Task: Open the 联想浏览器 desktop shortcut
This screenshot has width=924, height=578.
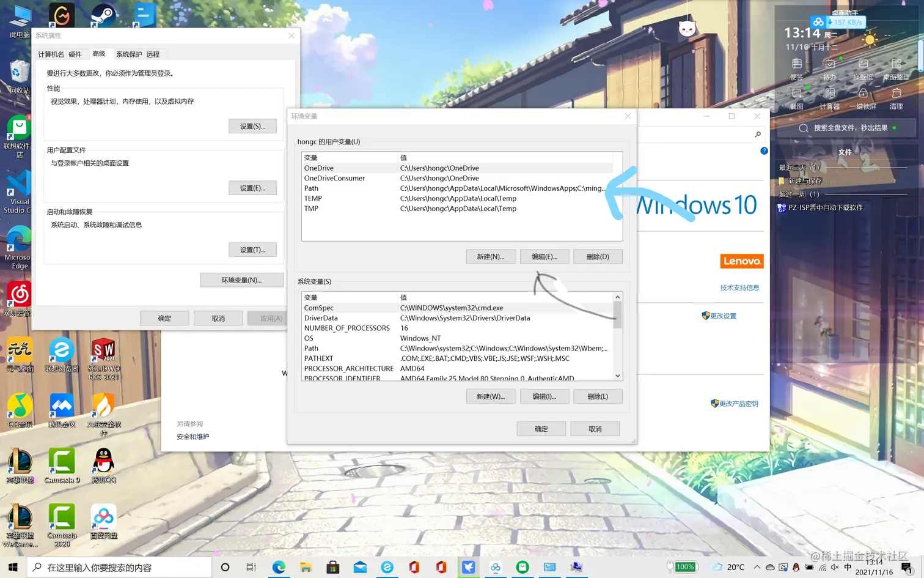Action: (62, 355)
